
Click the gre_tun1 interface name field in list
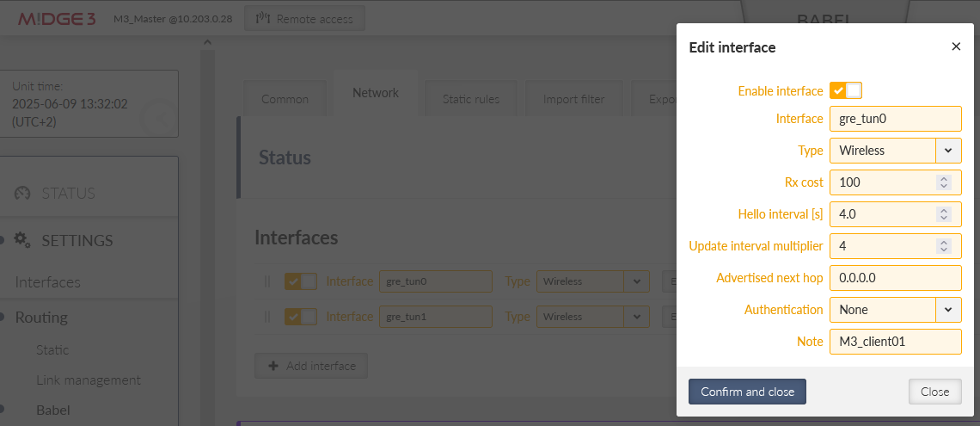pyautogui.click(x=436, y=317)
